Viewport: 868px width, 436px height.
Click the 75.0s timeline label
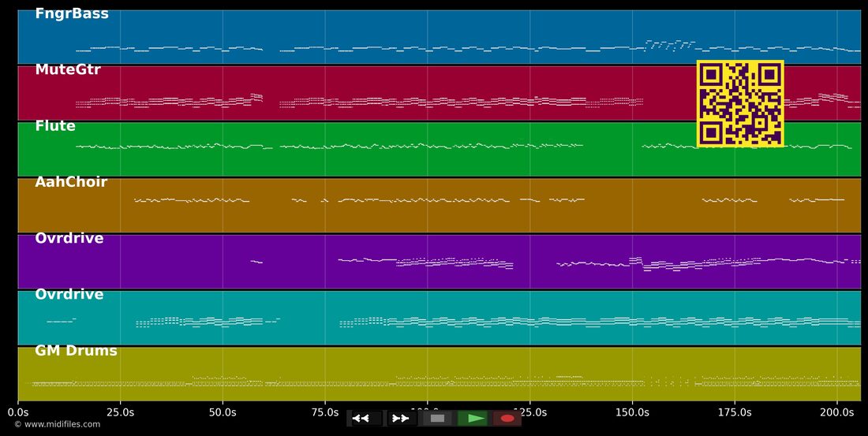pyautogui.click(x=325, y=412)
